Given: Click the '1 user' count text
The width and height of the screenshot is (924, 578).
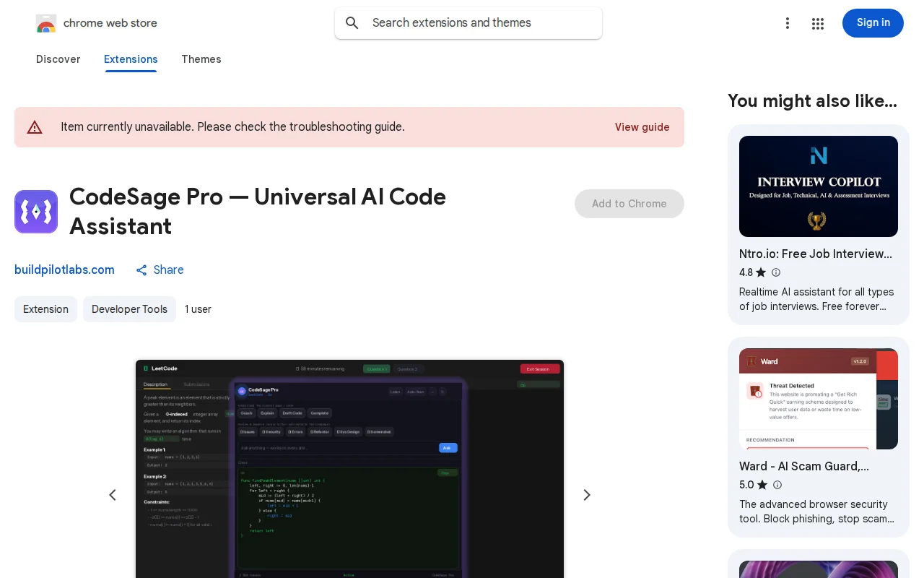Looking at the screenshot, I should pos(198,309).
